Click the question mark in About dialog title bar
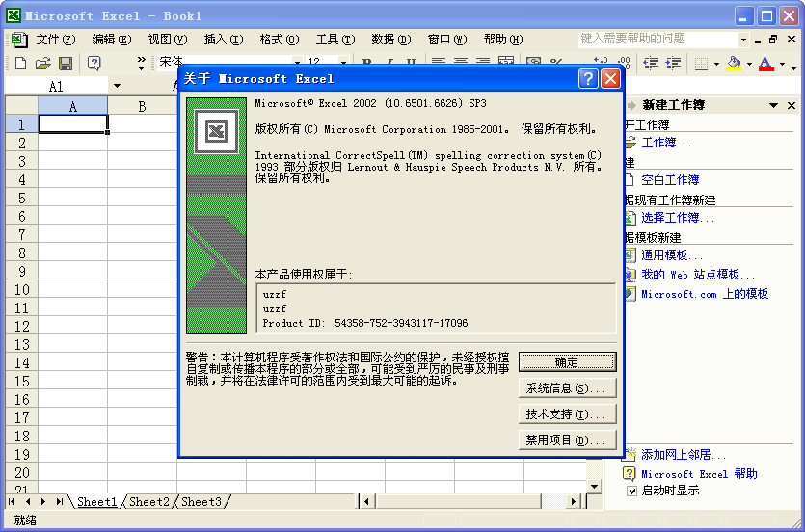Screen dimensions: 805x532 [588, 78]
